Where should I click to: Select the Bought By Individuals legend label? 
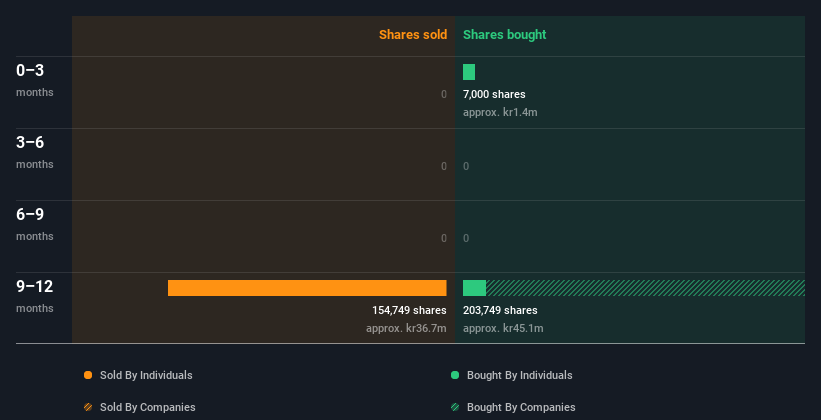(519, 375)
